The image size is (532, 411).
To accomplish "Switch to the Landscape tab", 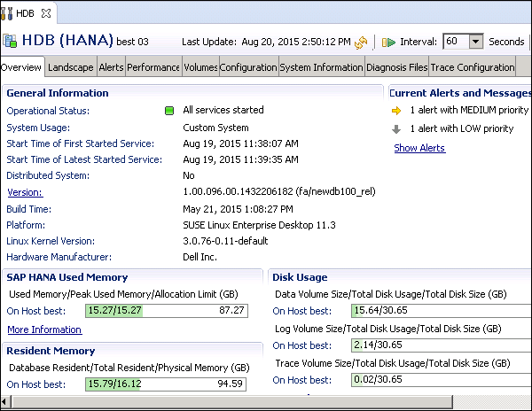I will (71, 67).
